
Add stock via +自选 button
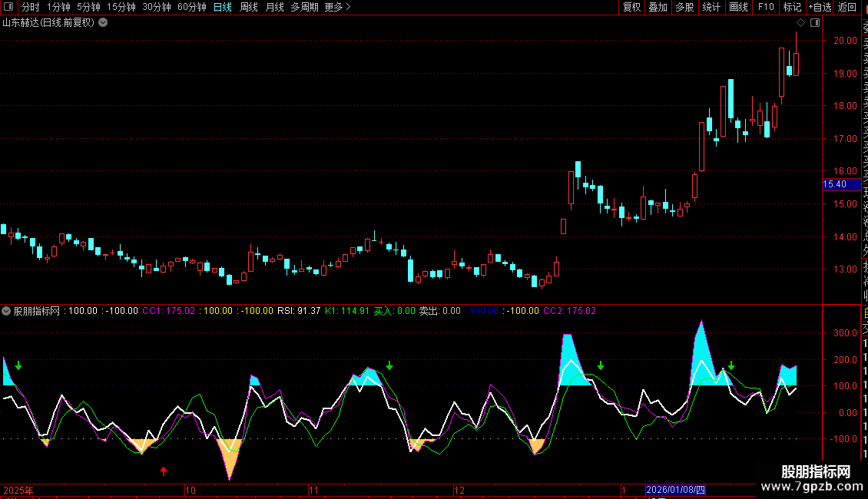(820, 7)
